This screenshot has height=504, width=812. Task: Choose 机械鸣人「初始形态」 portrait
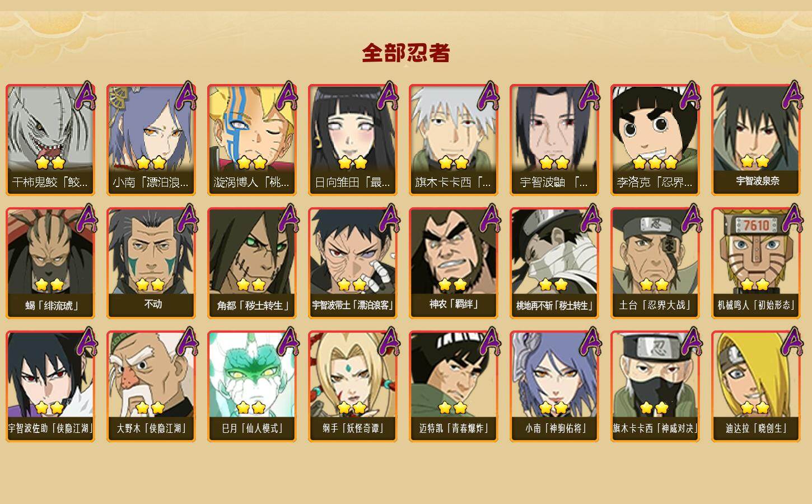point(756,263)
